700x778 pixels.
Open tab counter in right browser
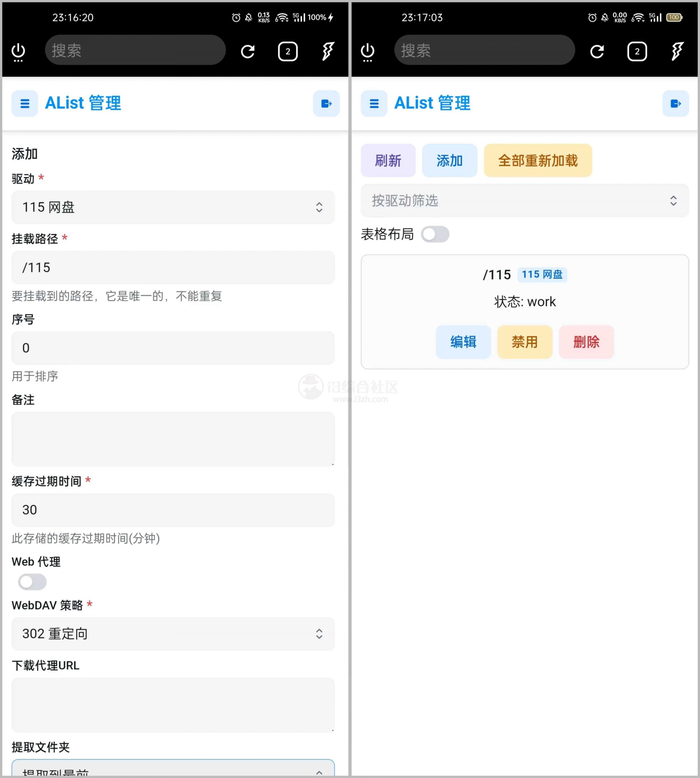click(637, 51)
